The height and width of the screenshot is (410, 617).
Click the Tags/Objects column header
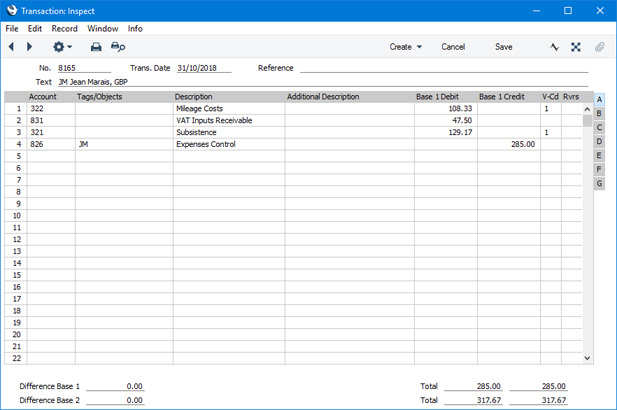pos(100,97)
